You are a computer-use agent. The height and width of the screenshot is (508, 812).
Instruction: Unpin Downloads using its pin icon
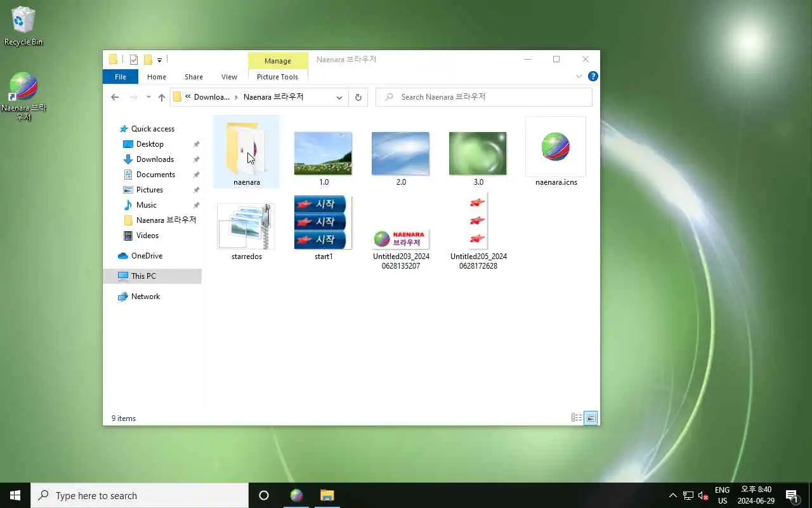coord(197,159)
